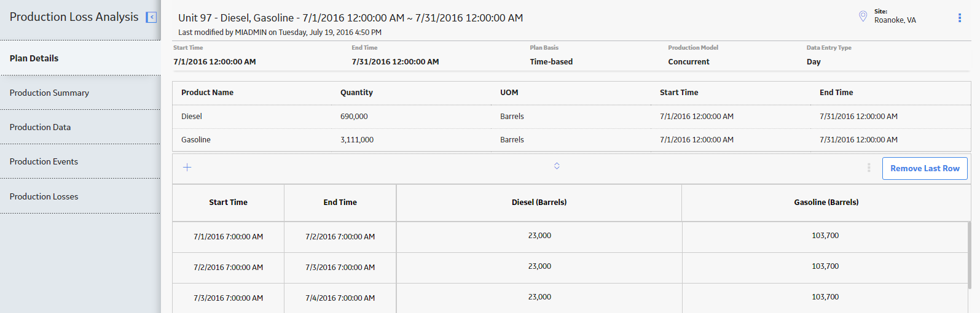Edit Diesel value for 7/3/2016 row
The height and width of the screenshot is (313, 980).
[x=539, y=297]
